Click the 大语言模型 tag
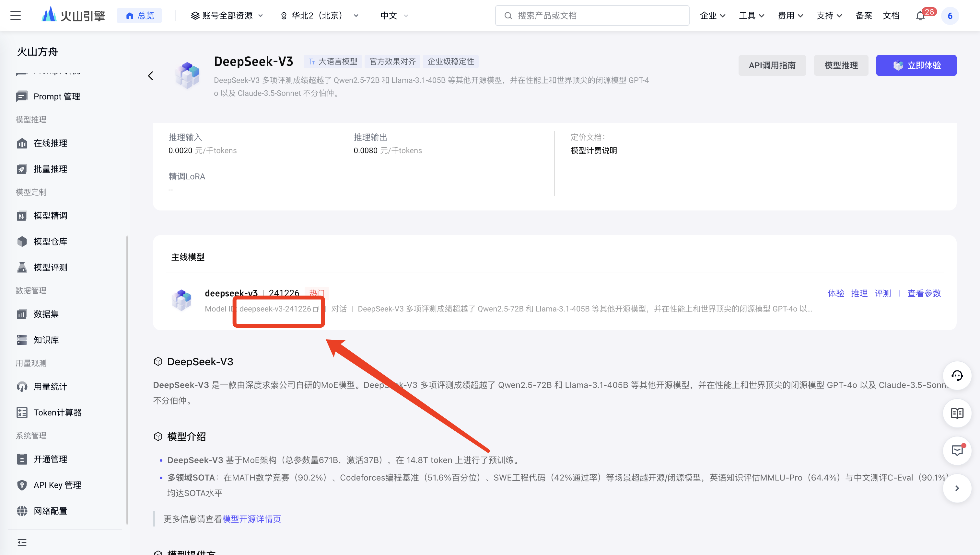 coord(333,62)
